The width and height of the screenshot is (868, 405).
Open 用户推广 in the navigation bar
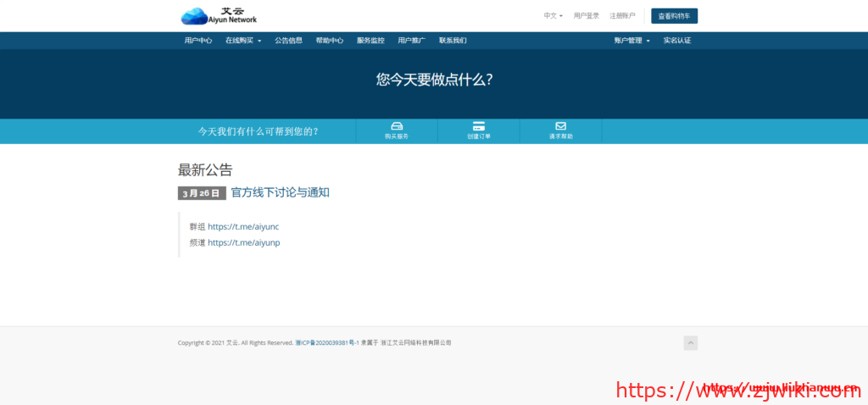click(411, 41)
